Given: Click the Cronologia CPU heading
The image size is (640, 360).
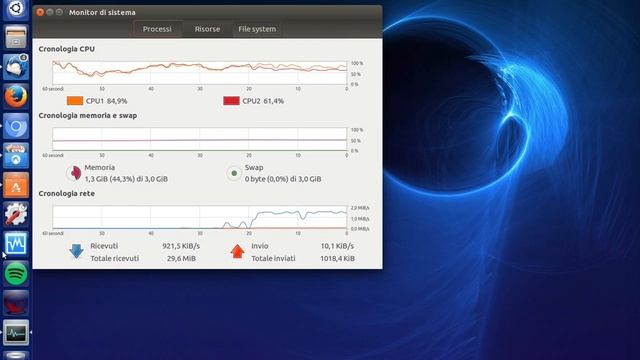Looking at the screenshot, I should click(x=67, y=49).
